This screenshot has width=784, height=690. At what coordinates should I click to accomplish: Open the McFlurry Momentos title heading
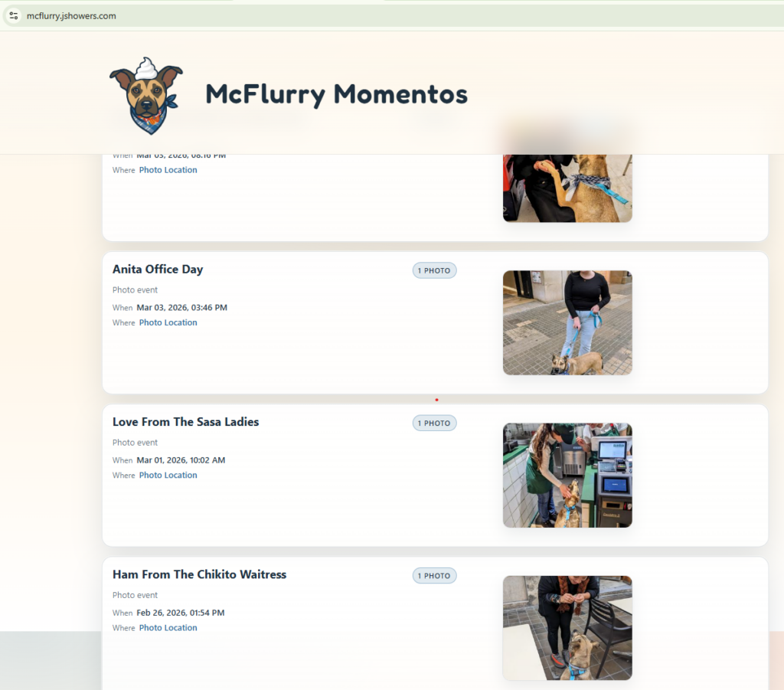coord(336,94)
